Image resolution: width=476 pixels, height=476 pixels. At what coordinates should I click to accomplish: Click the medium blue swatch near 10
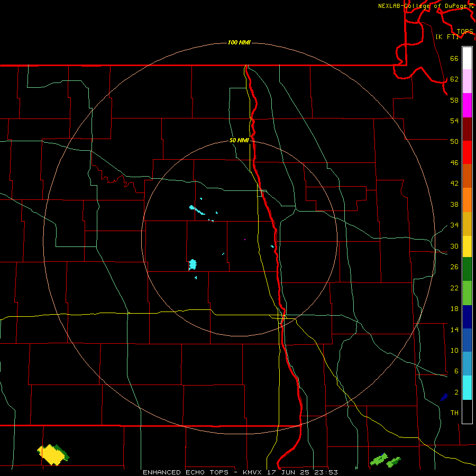pyautogui.click(x=467, y=340)
